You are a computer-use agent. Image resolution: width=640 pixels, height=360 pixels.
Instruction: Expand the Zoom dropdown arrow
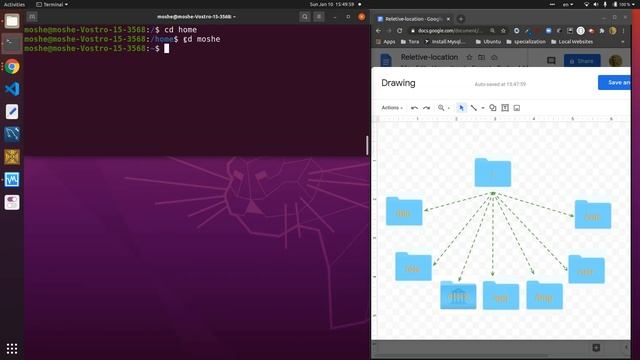(x=449, y=108)
